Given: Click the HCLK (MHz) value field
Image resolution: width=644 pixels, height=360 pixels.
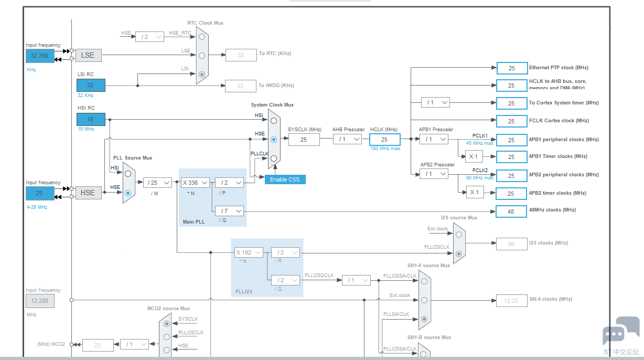Looking at the screenshot, I should click(384, 140).
